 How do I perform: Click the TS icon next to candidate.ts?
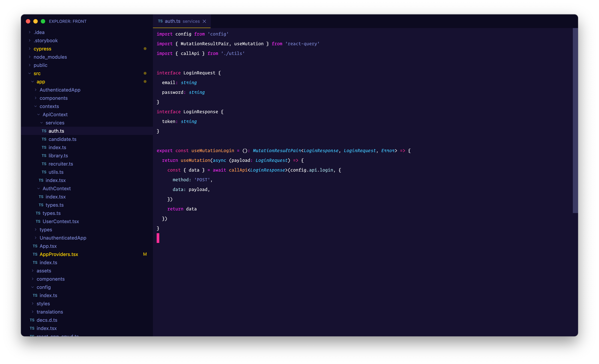click(44, 139)
